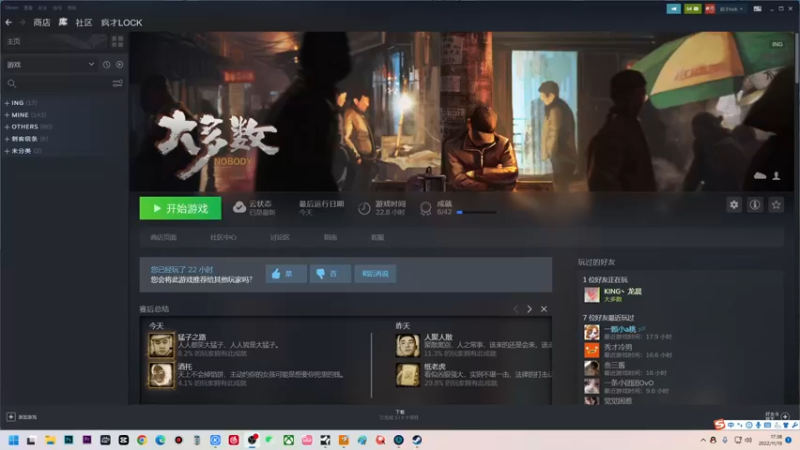
Task: Click the vertical scrollbar on right edge
Action: (797, 56)
